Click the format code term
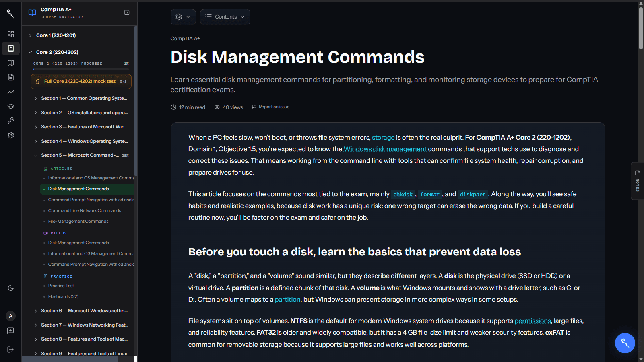The width and height of the screenshot is (644, 362). [430, 195]
